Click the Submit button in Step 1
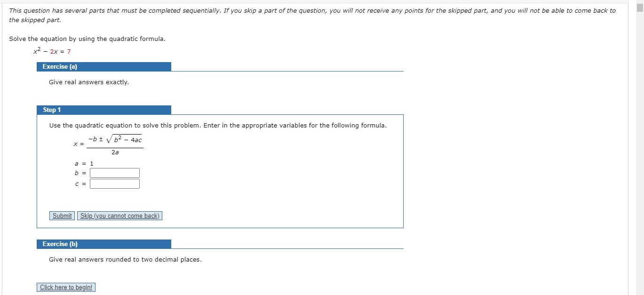 click(x=61, y=215)
